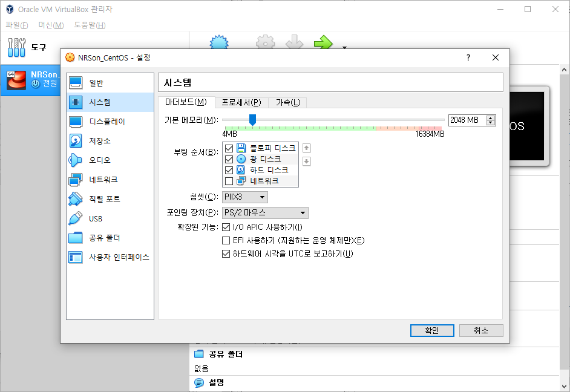Screen dimensions: 570x392
Task: Open the 오디오 (Audio) settings category
Action: [110, 160]
